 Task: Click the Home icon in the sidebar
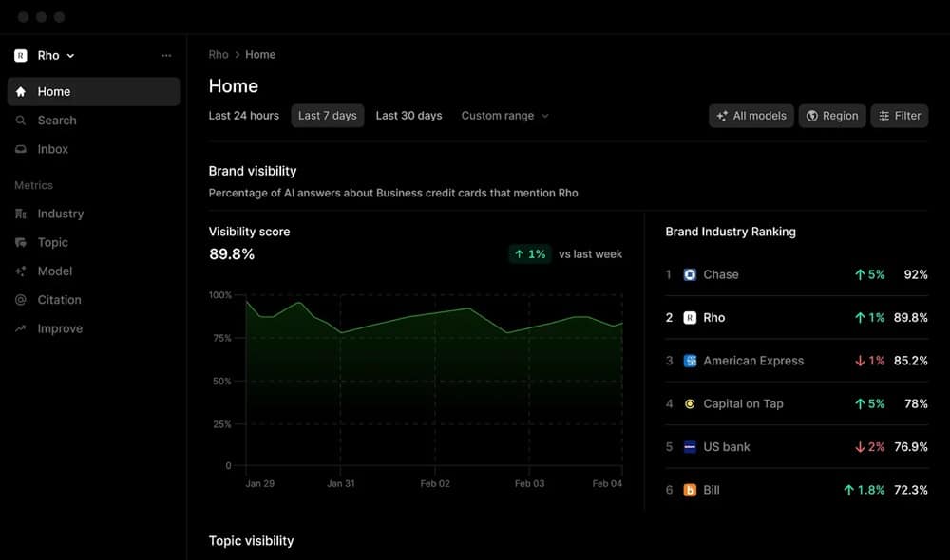point(21,91)
